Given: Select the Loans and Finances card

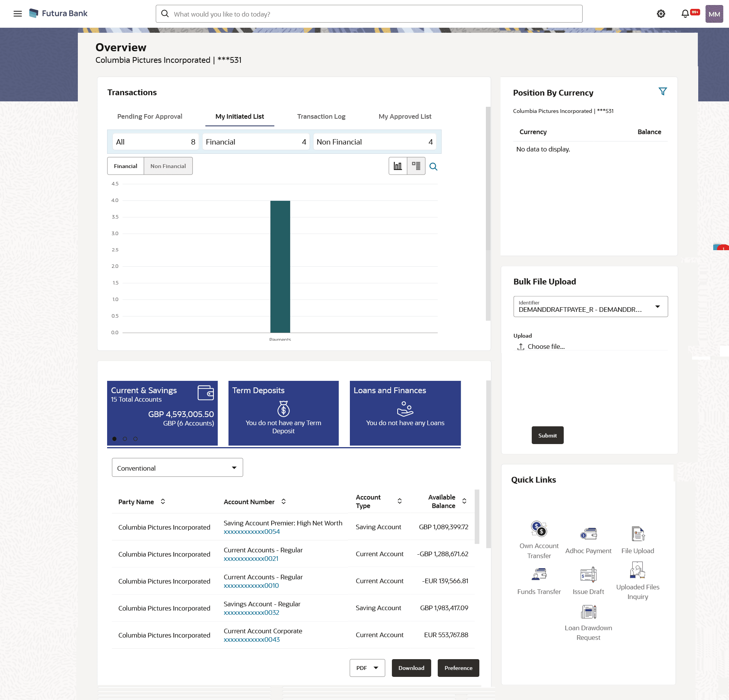Looking at the screenshot, I should tap(405, 413).
